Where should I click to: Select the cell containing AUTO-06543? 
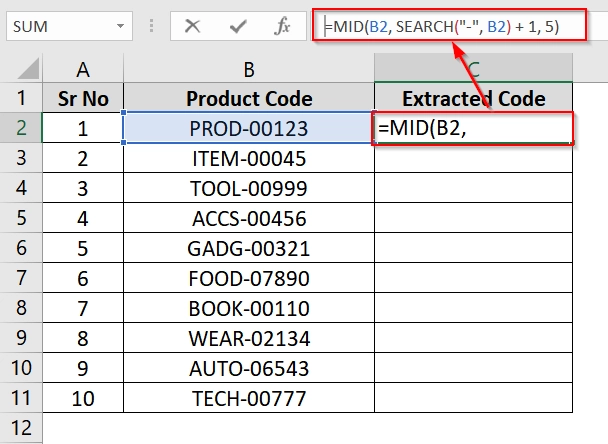click(x=249, y=368)
